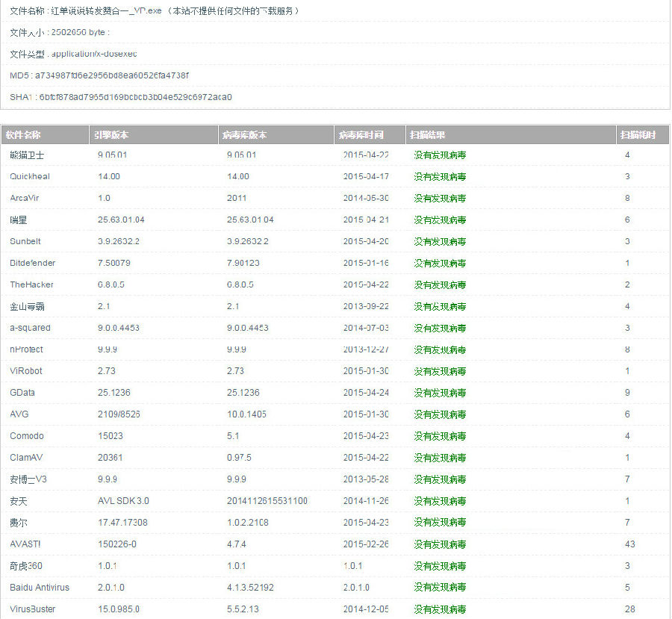Click the 金山毒霸 row name
This screenshot has width=672, height=619.
[x=27, y=306]
